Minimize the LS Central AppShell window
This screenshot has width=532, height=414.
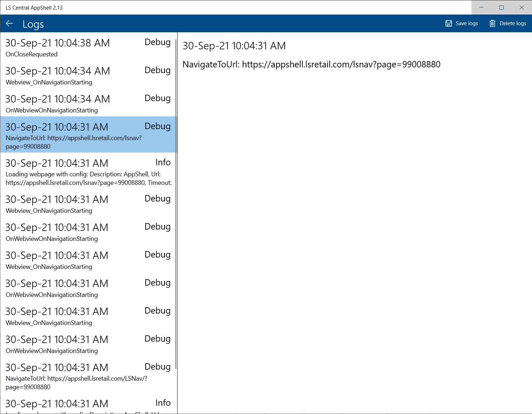click(x=481, y=7)
